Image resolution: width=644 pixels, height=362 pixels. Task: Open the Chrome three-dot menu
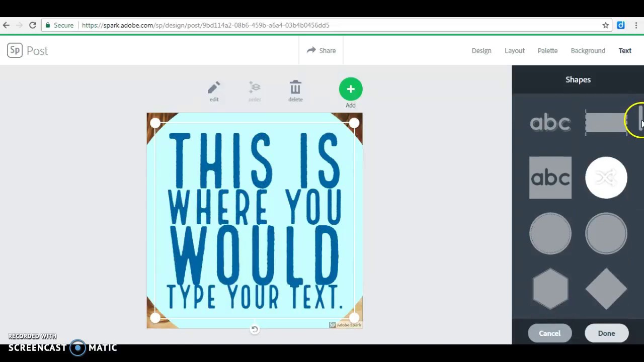click(636, 25)
